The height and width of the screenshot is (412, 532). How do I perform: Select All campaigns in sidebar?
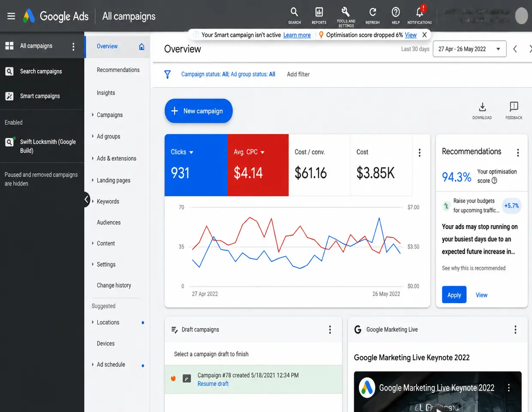coord(36,46)
